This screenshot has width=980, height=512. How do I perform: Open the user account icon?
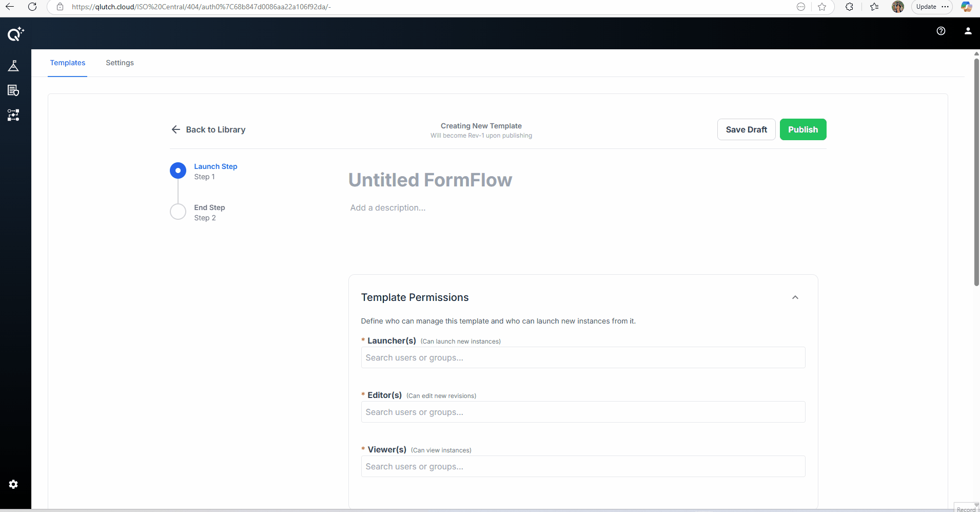(x=968, y=31)
